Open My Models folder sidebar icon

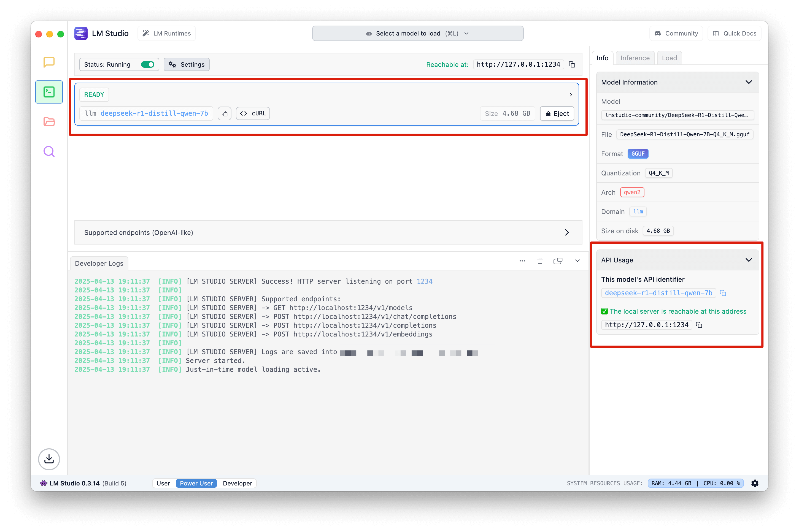tap(49, 121)
